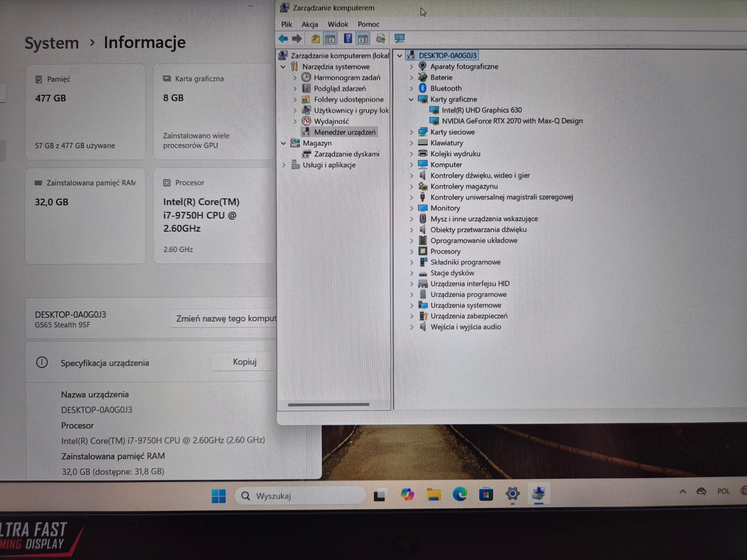Click the Forward arrow in the toolbar
Viewport: 747px width, 560px height.
[297, 38]
